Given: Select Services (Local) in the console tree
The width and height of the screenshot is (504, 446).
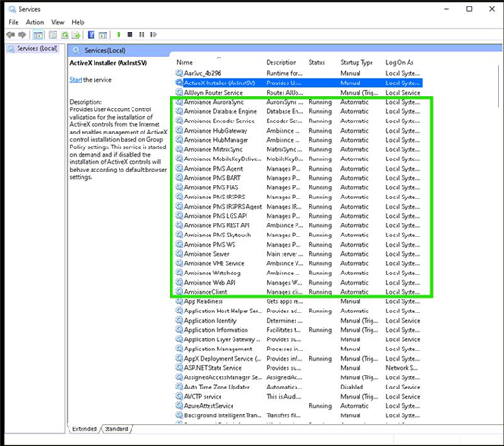Looking at the screenshot, I should (33, 48).
